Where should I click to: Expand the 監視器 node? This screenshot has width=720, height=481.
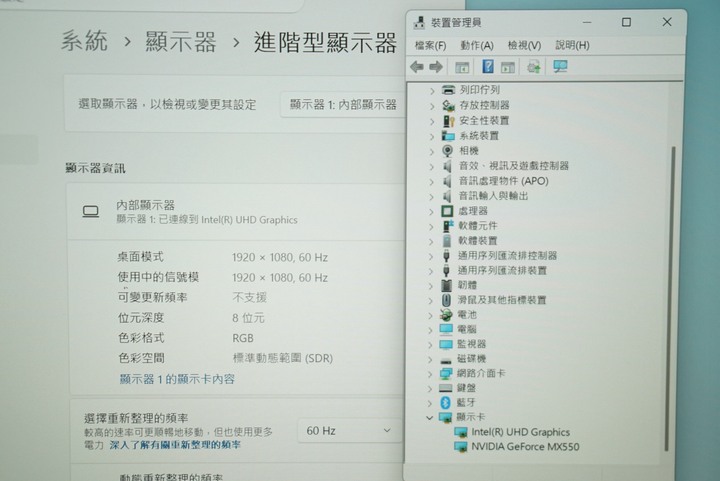430,345
